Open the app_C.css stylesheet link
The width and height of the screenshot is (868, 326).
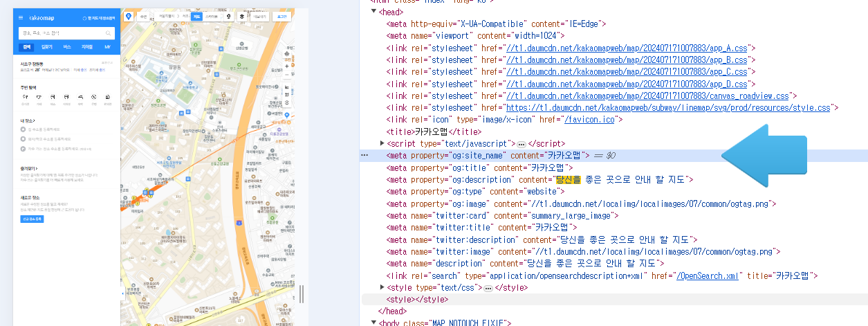click(627, 72)
